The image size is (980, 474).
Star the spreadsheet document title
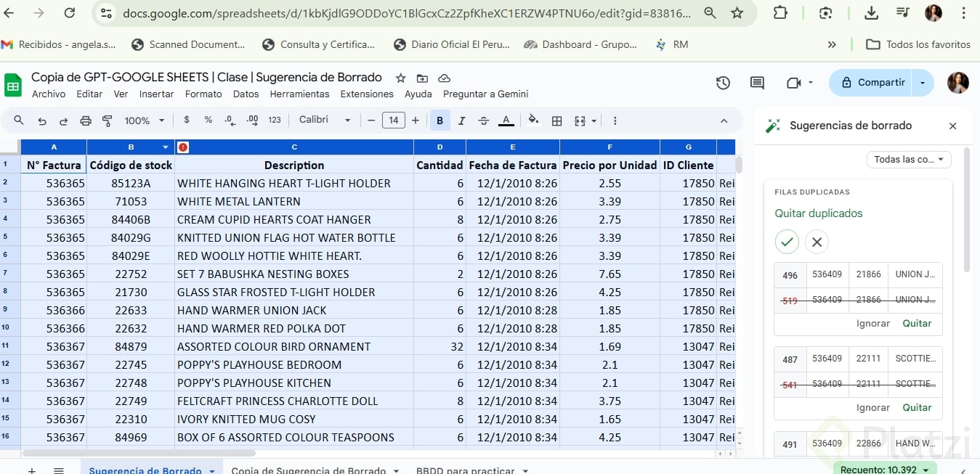[400, 78]
